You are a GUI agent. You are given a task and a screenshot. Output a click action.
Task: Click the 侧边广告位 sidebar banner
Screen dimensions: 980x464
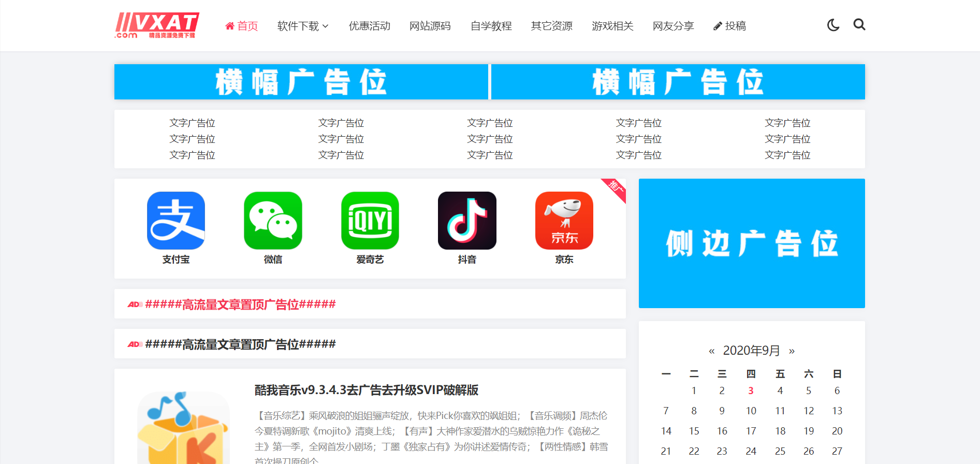tap(752, 243)
